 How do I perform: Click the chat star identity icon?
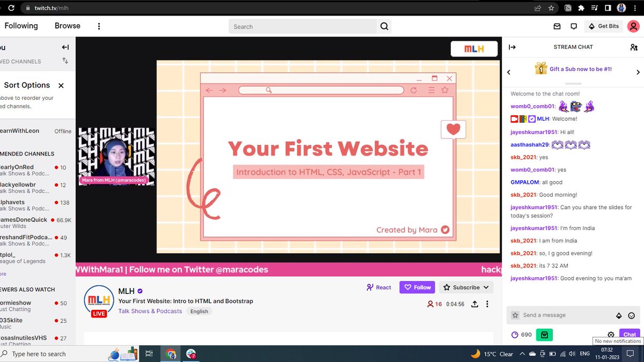(x=515, y=315)
